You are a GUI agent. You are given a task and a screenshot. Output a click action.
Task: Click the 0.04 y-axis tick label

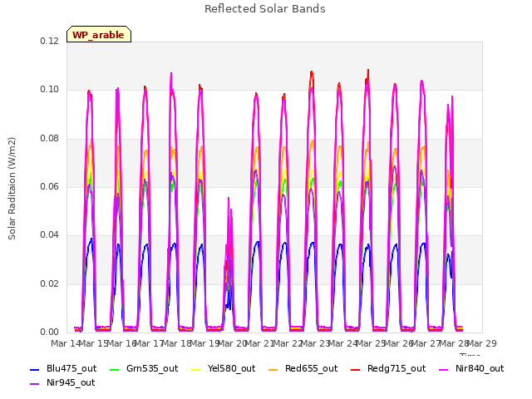tap(50, 234)
